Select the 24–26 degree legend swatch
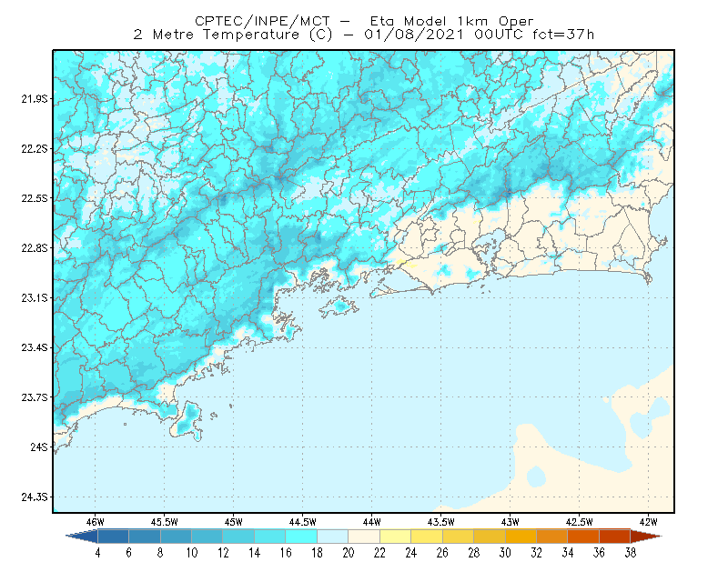 pos(427,536)
